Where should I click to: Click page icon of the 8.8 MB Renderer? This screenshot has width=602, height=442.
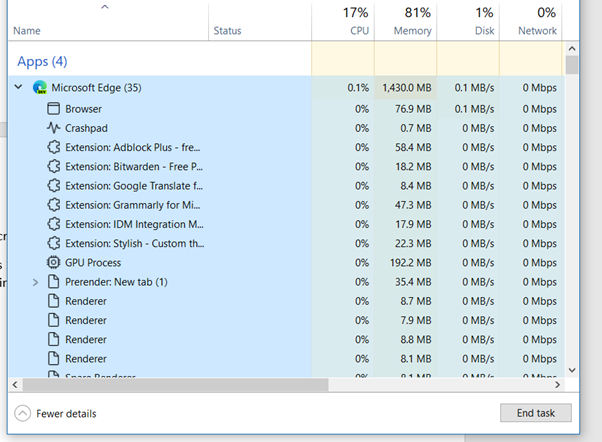[53, 339]
